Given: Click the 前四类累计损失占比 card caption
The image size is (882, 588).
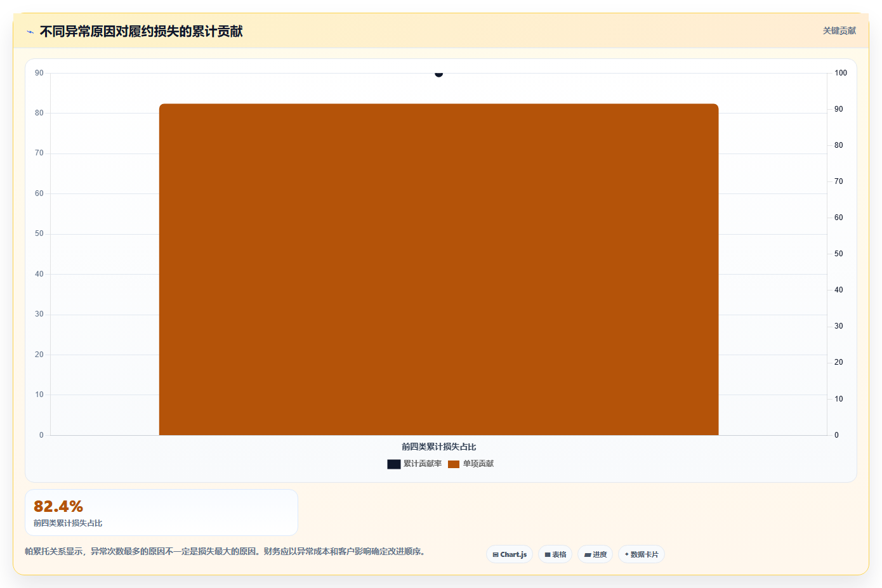Looking at the screenshot, I should (68, 523).
